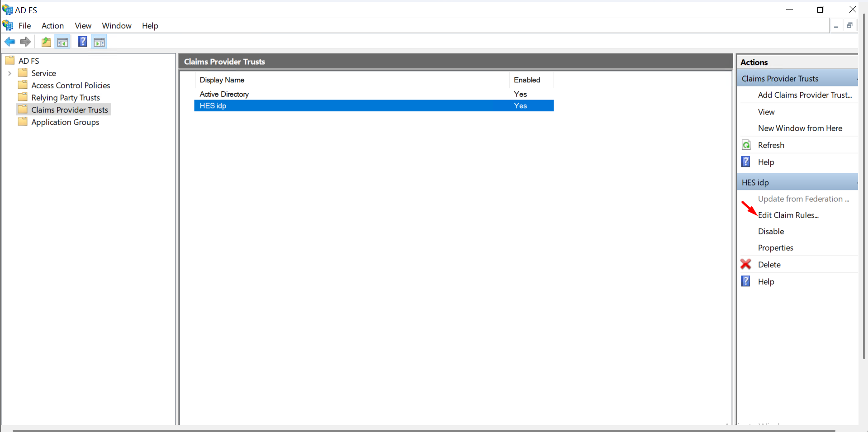
Task: Click the Forward arrow toolbar icon
Action: pos(25,42)
